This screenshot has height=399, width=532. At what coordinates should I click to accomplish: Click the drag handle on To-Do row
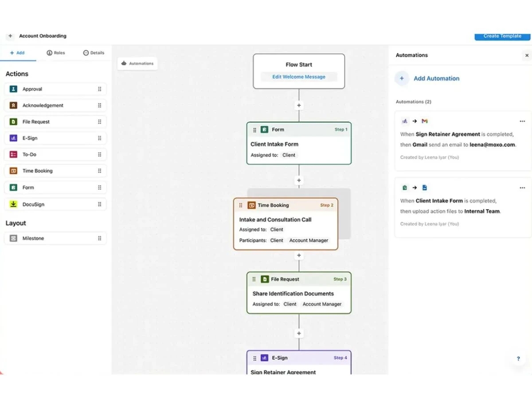coord(99,155)
